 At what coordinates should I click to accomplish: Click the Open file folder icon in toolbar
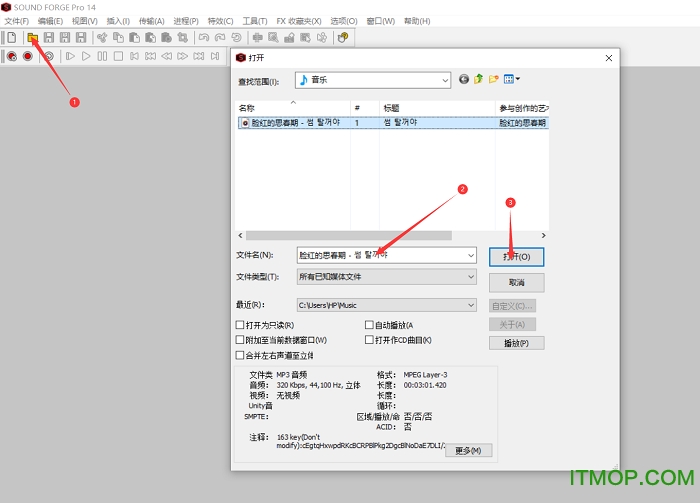point(32,38)
